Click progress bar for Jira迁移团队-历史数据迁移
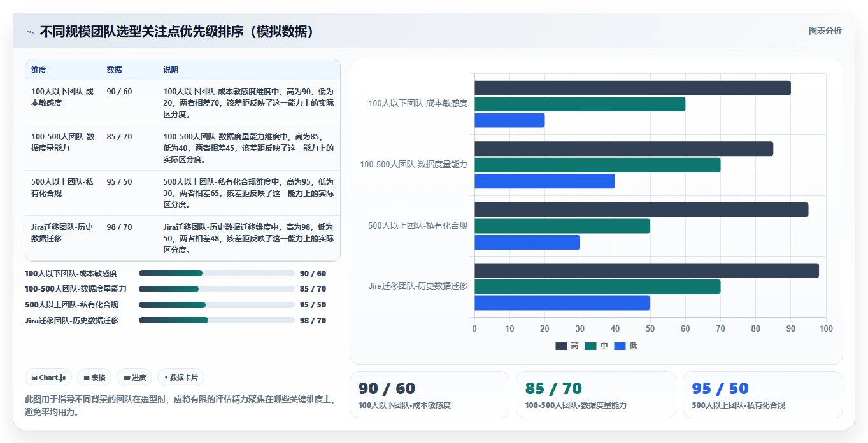The image size is (868, 443). (217, 321)
